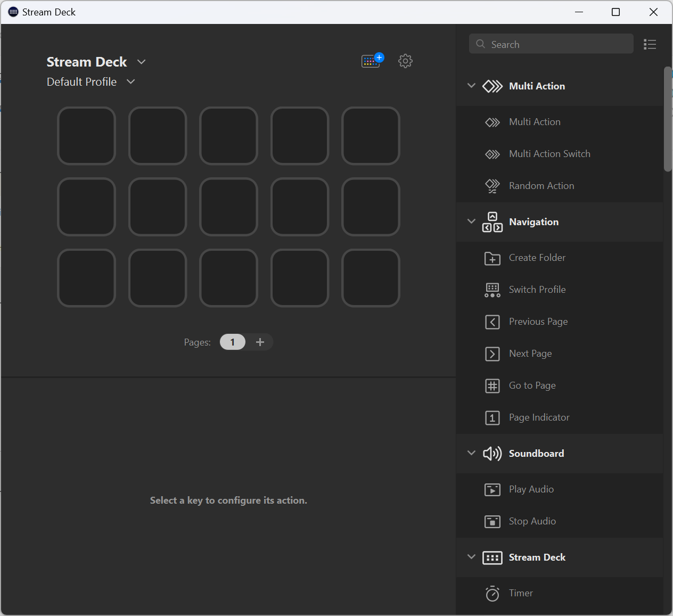Collapse the Soundboard category
The height and width of the screenshot is (616, 673).
[x=471, y=453]
